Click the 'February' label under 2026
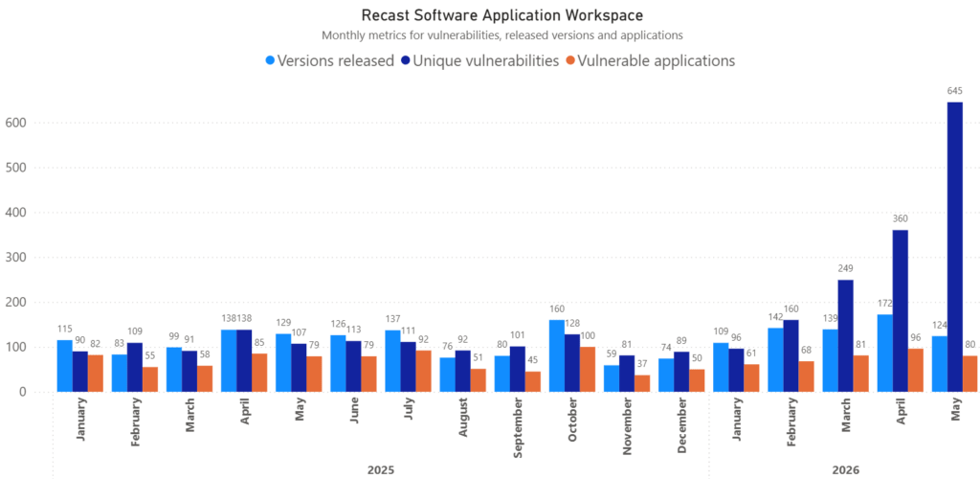The width and height of the screenshot is (980, 479). click(791, 421)
